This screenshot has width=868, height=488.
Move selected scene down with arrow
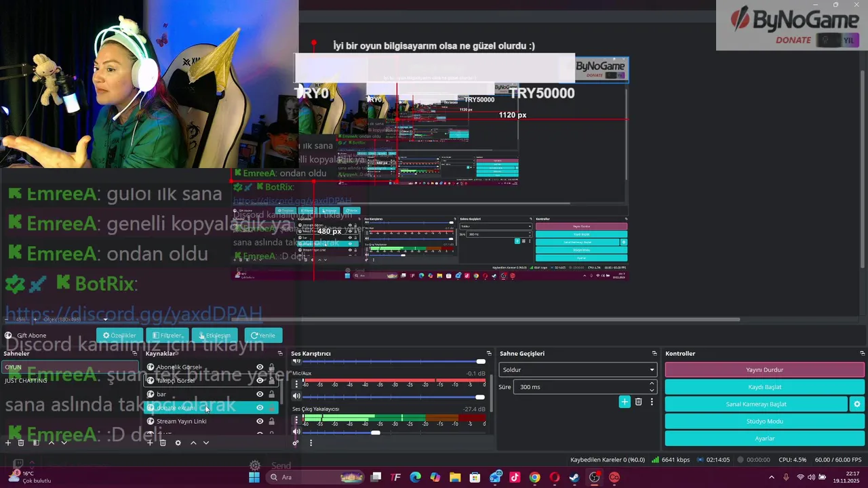tap(64, 443)
